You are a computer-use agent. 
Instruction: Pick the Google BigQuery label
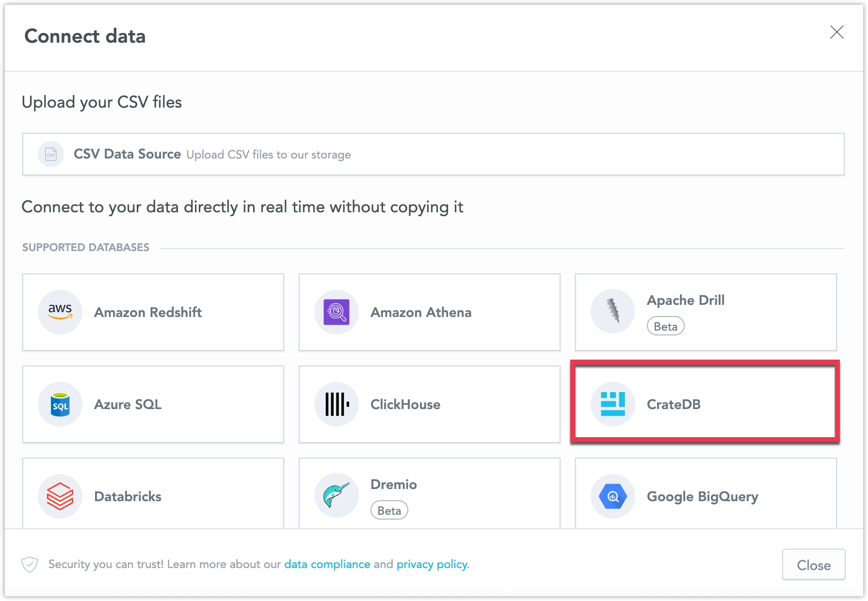(x=702, y=496)
